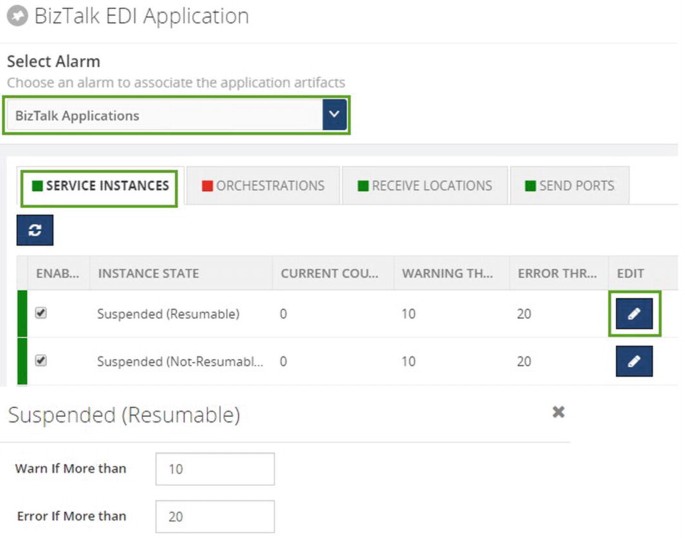Click warning value 10 in Suspended (Resumable) row

pos(408,314)
